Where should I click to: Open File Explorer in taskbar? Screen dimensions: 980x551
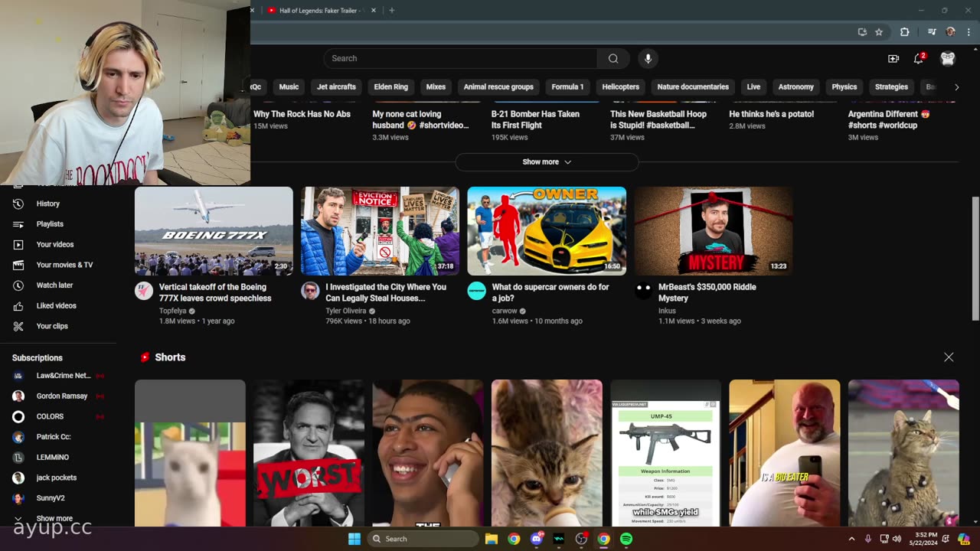point(491,539)
